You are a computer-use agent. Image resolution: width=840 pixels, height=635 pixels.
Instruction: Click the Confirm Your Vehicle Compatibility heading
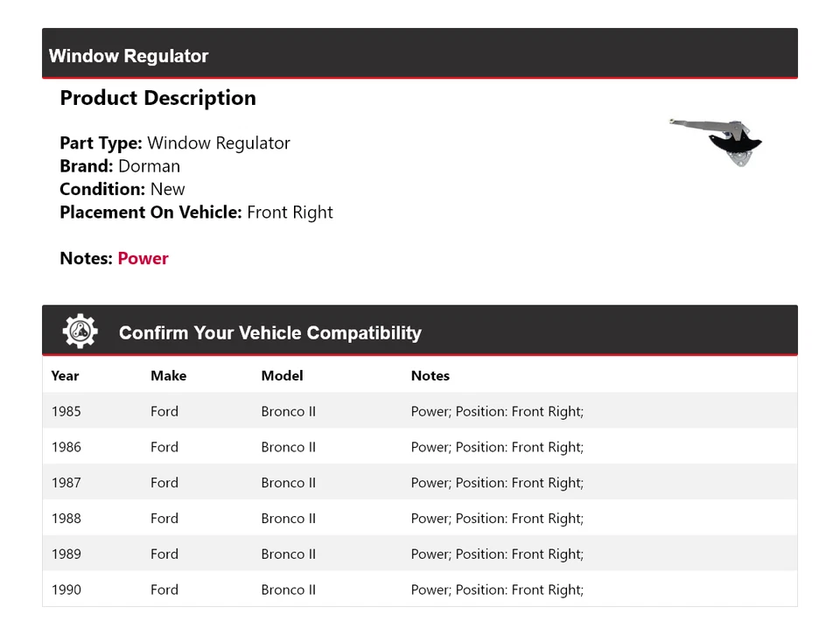click(270, 333)
